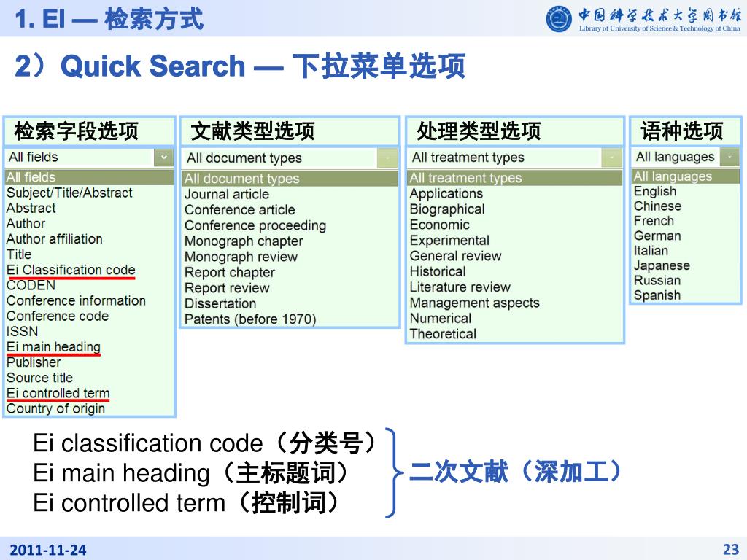The image size is (747, 560).
Task: Select 'Patents (before 1970)' option
Action: pyautogui.click(x=251, y=319)
